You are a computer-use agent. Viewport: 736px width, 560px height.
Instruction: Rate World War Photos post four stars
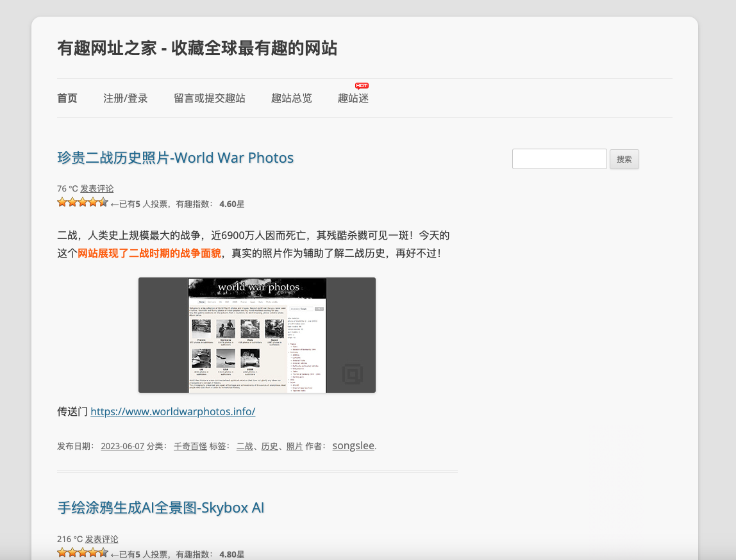[93, 202]
